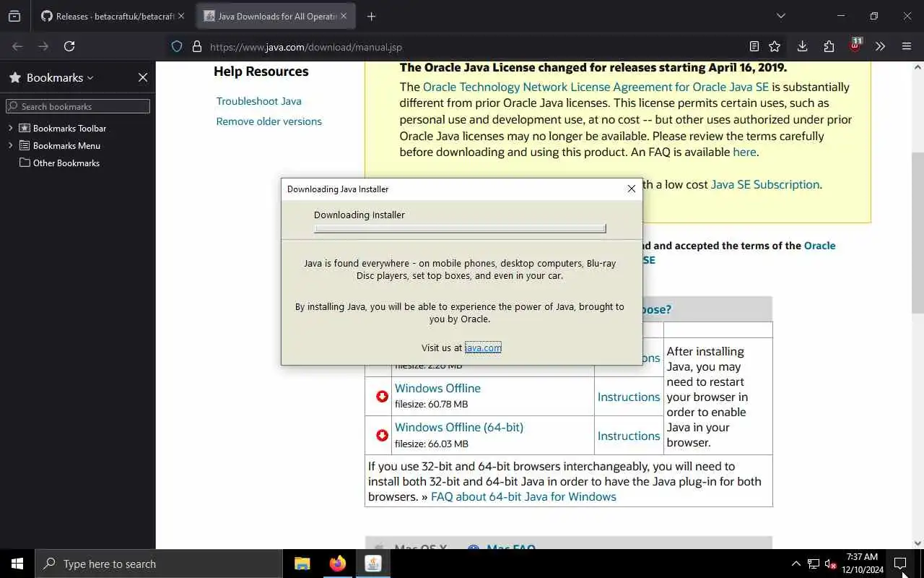
Task: Click the site padlock security icon
Action: [x=196, y=46]
